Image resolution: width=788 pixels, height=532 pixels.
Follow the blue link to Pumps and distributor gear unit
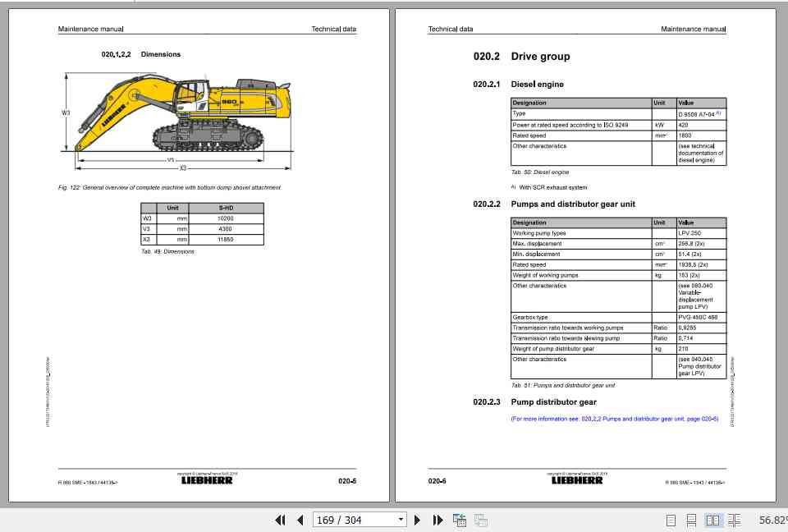614,419
